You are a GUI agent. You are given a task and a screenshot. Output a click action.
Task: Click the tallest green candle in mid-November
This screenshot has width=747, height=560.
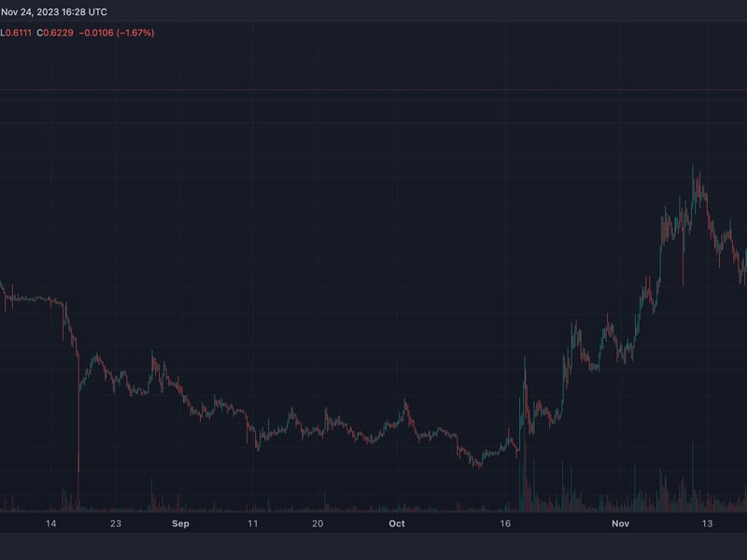tap(693, 187)
